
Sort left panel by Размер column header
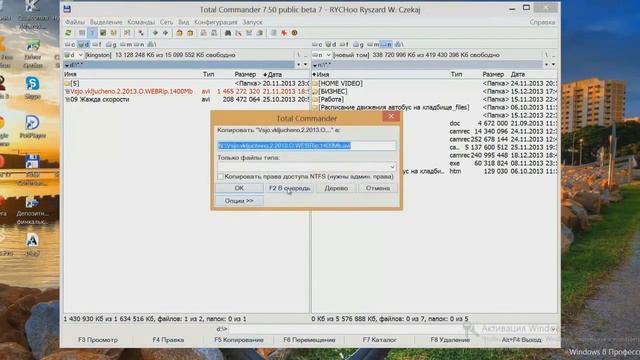[245, 74]
